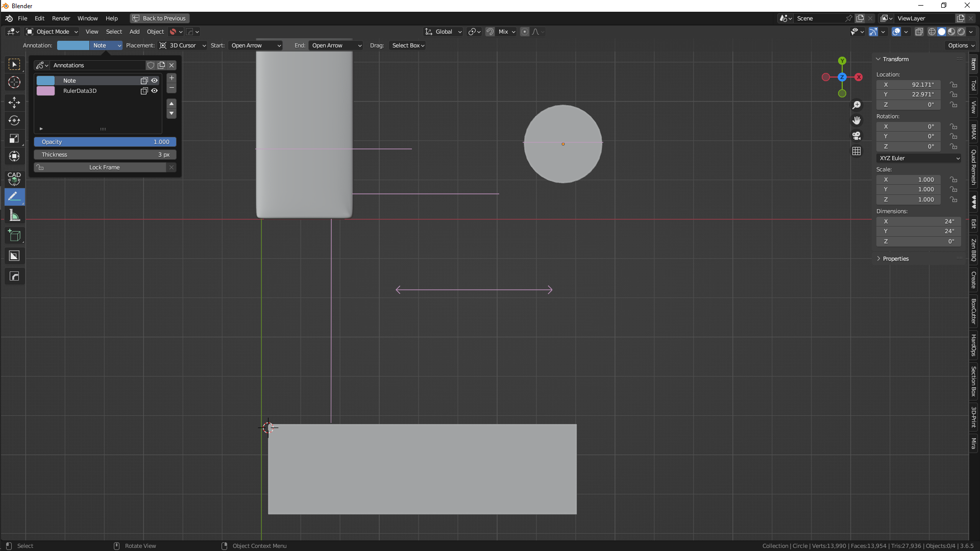Switch to the BoxCutter sidebar tab
Viewport: 980px width, 551px height.
(974, 312)
